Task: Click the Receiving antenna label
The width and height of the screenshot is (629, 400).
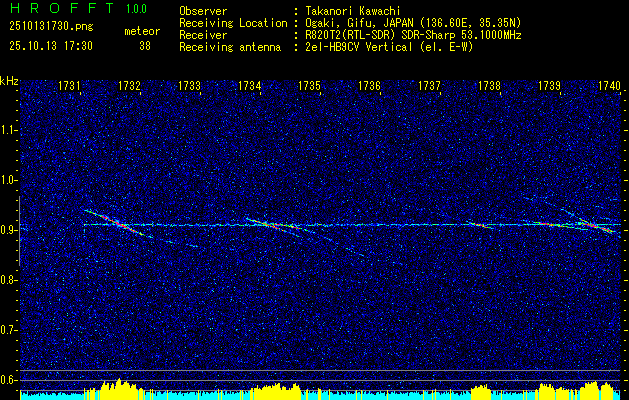Action: 230,47
